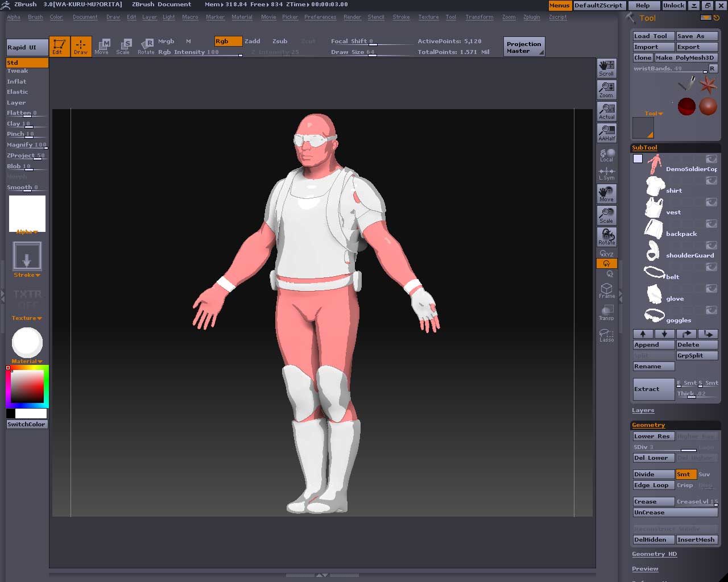Toggle visibility of the goggles subtool

pos(712,310)
